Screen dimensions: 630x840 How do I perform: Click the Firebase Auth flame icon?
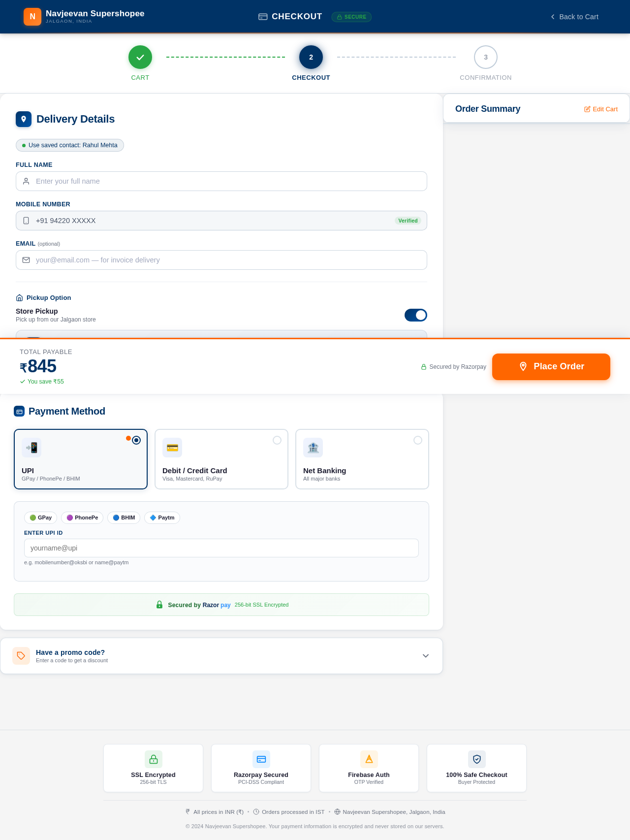(x=369, y=759)
